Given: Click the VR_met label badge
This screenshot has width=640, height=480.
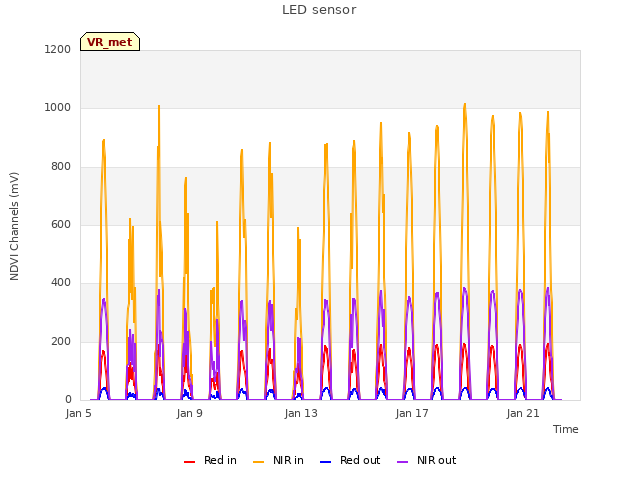Looking at the screenshot, I should 110,42.
